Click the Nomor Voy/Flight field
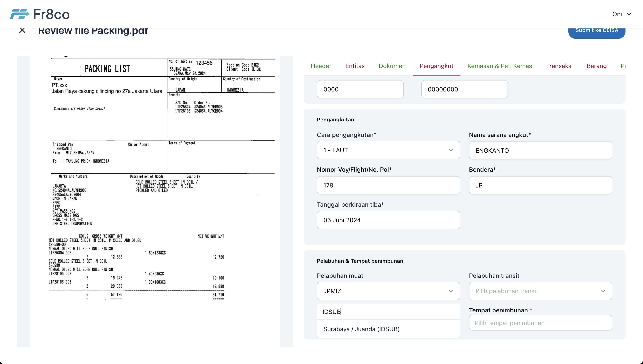 pyautogui.click(x=388, y=185)
